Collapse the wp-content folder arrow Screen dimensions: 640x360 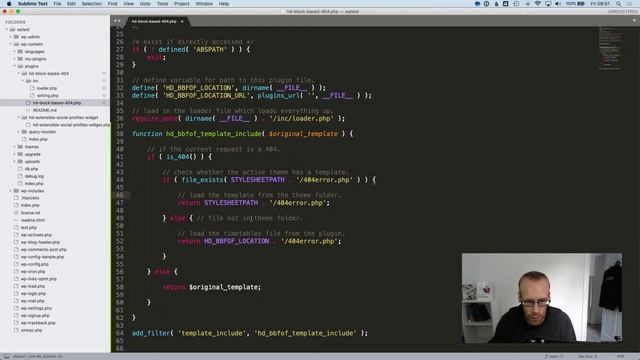[x=11, y=44]
